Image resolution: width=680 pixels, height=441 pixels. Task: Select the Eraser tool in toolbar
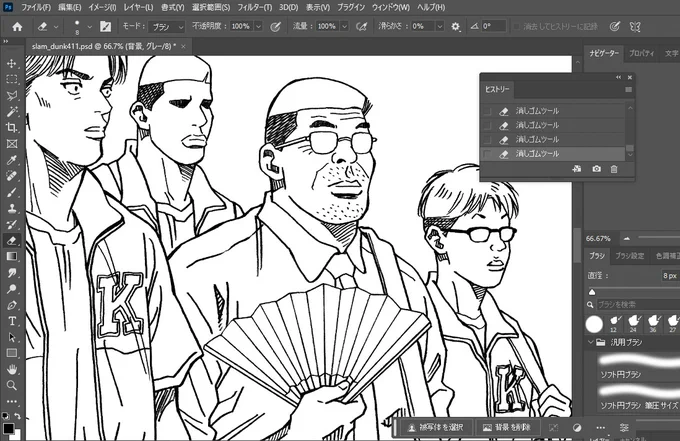click(x=12, y=240)
